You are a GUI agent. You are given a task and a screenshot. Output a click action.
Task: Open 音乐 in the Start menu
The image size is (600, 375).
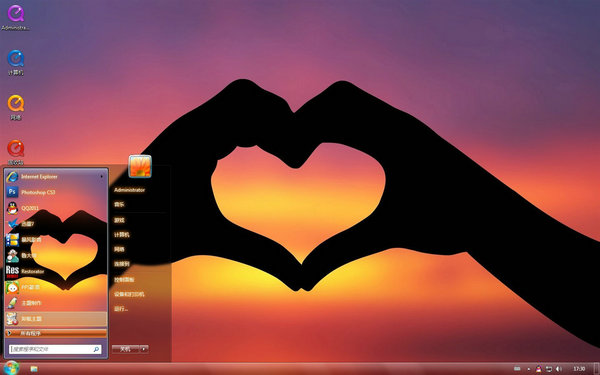click(119, 205)
